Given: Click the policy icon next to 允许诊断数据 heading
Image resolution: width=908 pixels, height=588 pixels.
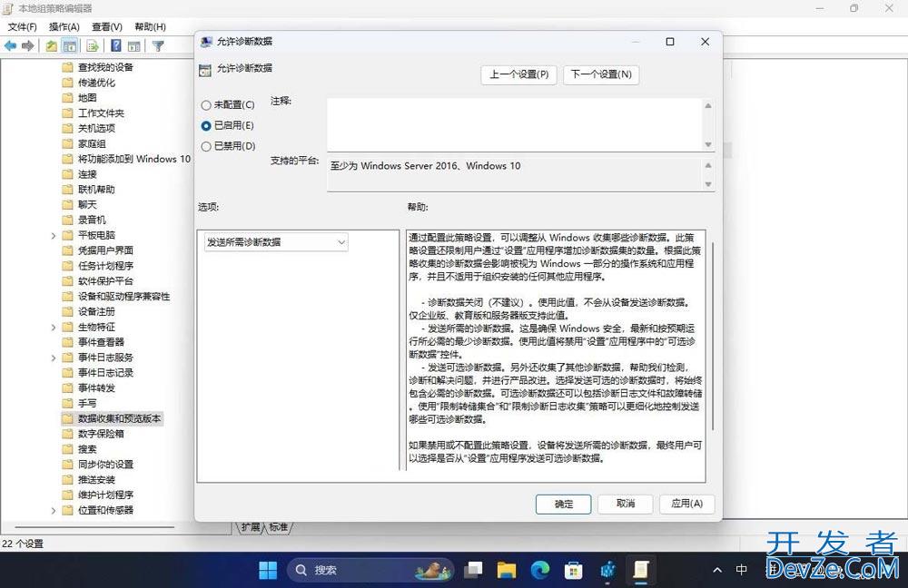Looking at the screenshot, I should 205,70.
